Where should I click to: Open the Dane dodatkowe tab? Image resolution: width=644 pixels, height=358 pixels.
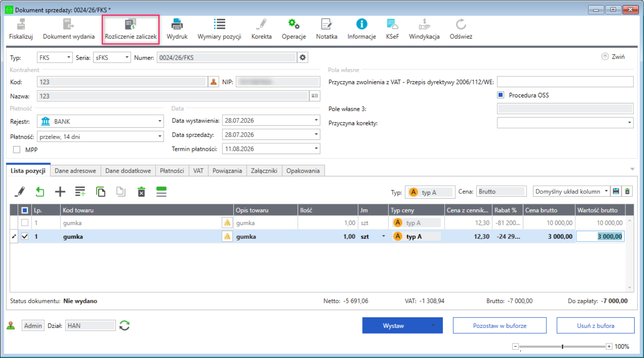[x=128, y=171]
